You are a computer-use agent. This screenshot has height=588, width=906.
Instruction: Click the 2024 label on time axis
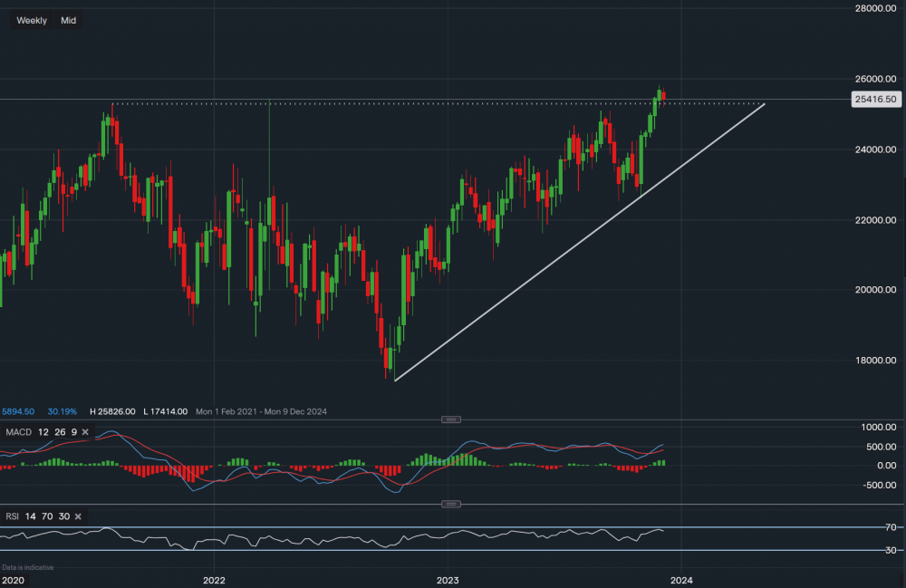click(x=681, y=580)
